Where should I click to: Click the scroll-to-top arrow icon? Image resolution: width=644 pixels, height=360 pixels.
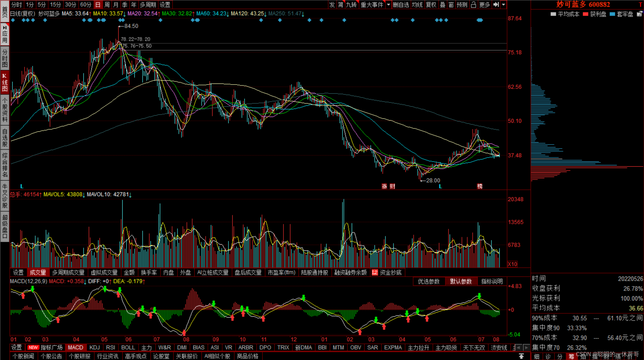[x=521, y=356]
